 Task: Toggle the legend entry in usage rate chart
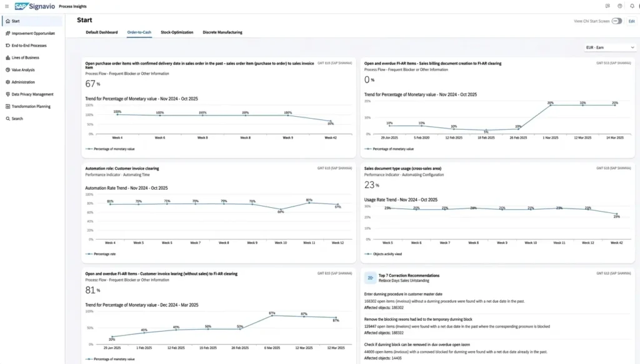(383, 254)
